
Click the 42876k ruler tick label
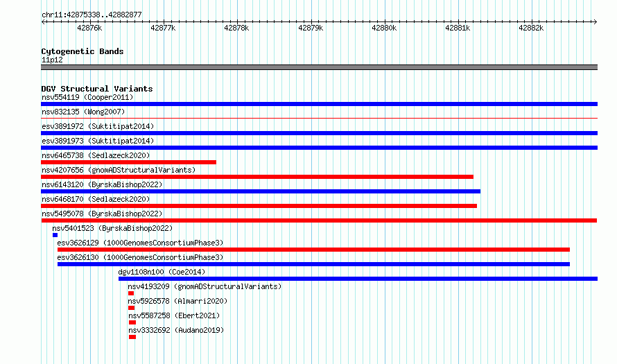(89, 28)
